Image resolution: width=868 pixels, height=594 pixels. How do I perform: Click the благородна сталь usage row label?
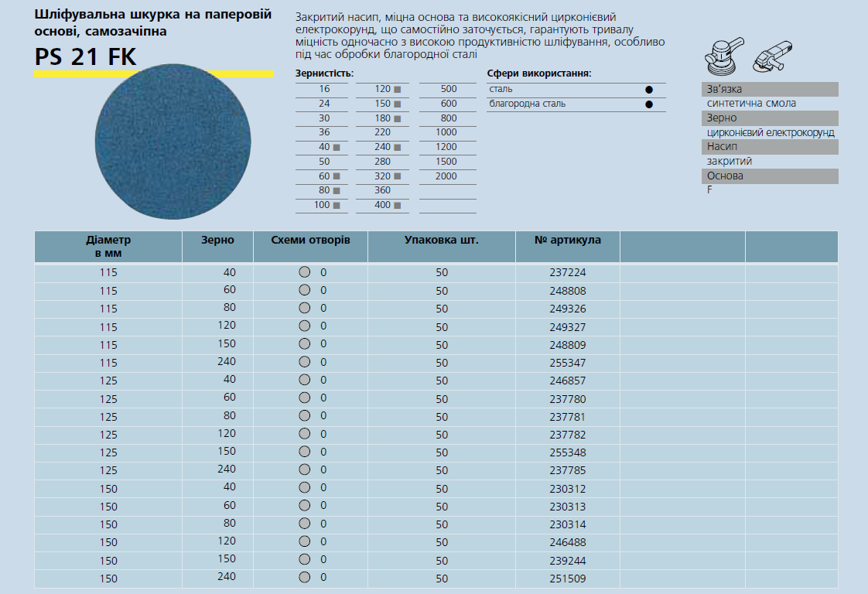527,104
